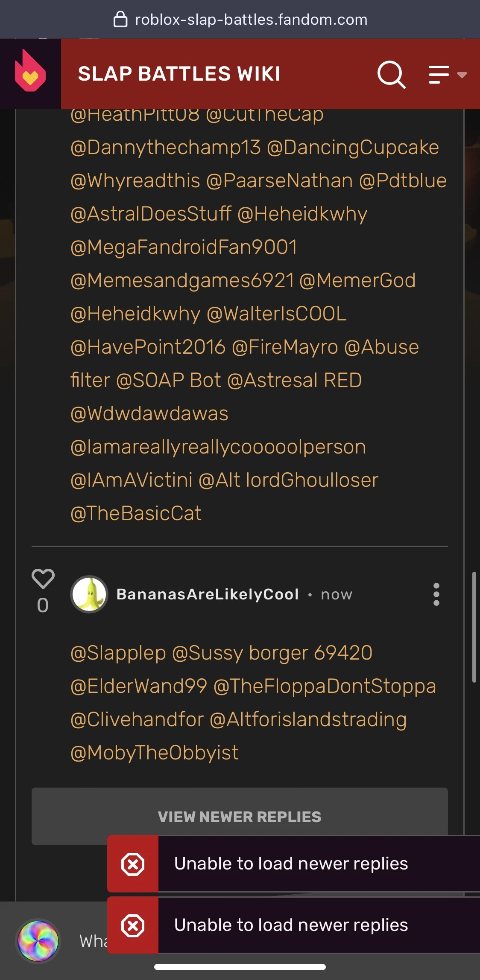Open the @Dannythechamp13 mention
This screenshot has height=980, width=480.
(x=165, y=148)
